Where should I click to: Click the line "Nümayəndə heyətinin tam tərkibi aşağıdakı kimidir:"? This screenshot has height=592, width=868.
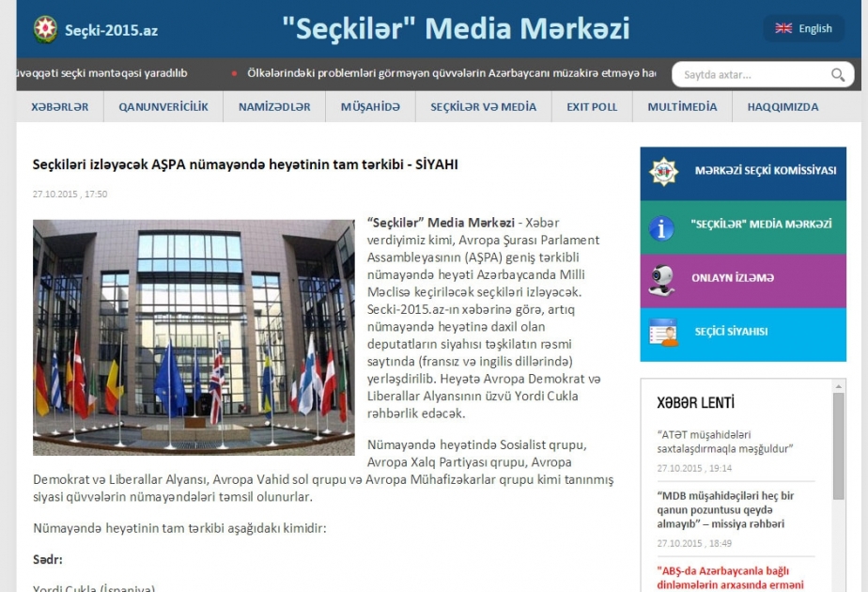[180, 528]
